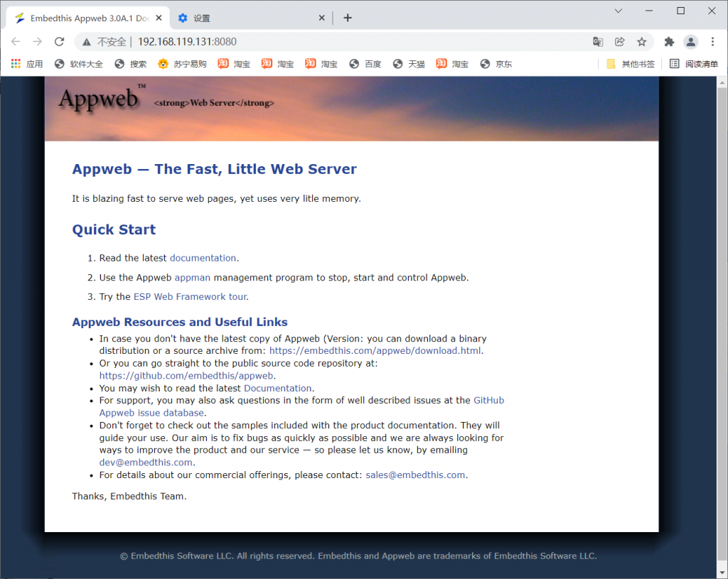Screen dimensions: 728x579
Task: Click the sales@embedthis.com email link
Action: click(415, 475)
